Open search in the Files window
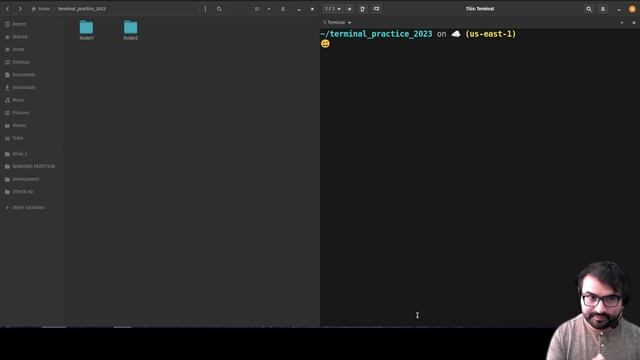Image resolution: width=640 pixels, height=360 pixels. 219,9
